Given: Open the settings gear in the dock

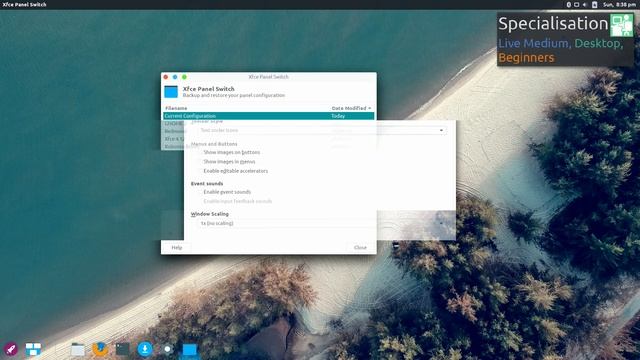Looking at the screenshot, I should click(x=167, y=349).
